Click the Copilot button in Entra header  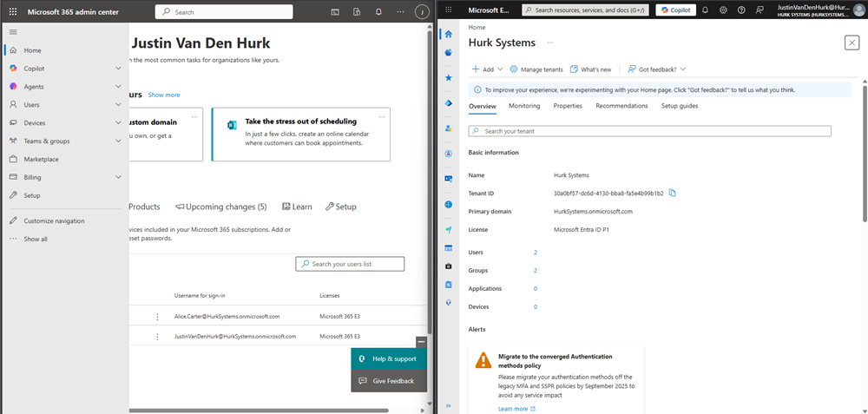(x=676, y=10)
